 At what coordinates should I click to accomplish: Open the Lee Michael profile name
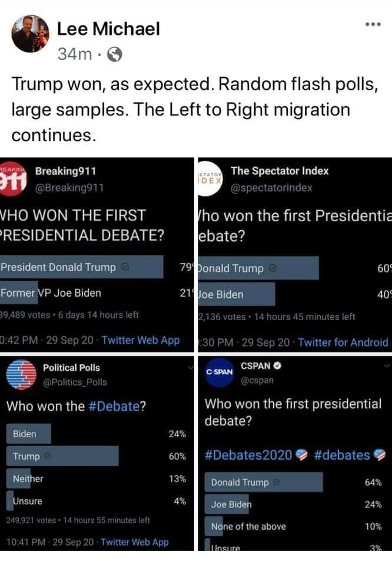click(108, 29)
